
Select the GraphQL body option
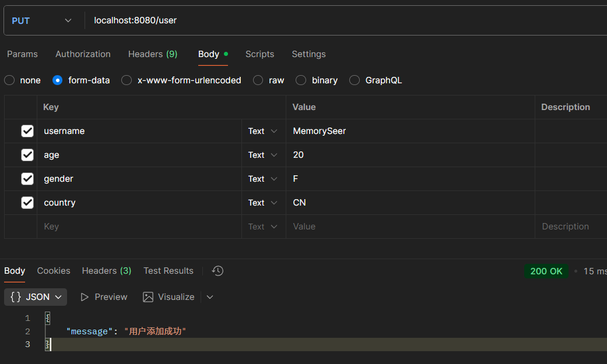[355, 80]
